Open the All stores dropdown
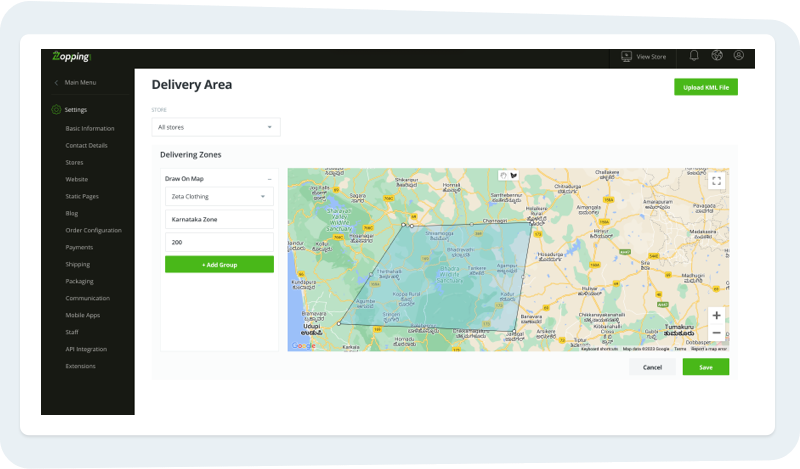Screen dimensions: 800x469 [x=216, y=127]
